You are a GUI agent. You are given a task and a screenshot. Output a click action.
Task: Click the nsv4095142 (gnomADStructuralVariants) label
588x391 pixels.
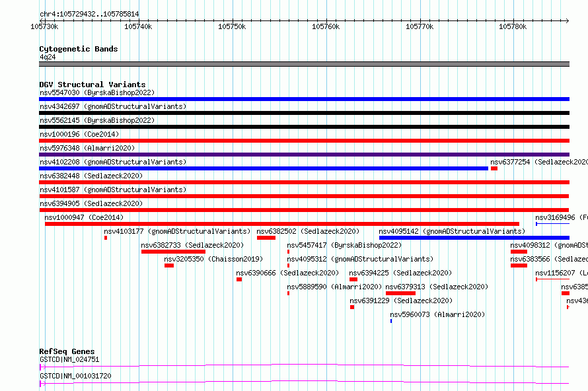coord(452,231)
